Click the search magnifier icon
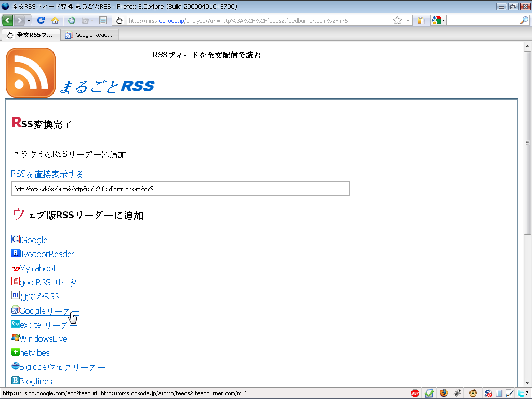532x399 pixels. pyautogui.click(x=524, y=21)
